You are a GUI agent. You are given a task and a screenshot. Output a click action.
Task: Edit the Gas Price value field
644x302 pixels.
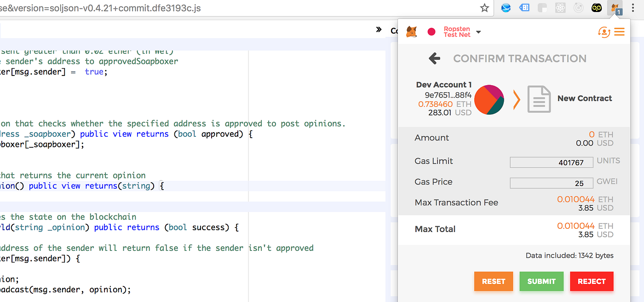click(x=551, y=183)
